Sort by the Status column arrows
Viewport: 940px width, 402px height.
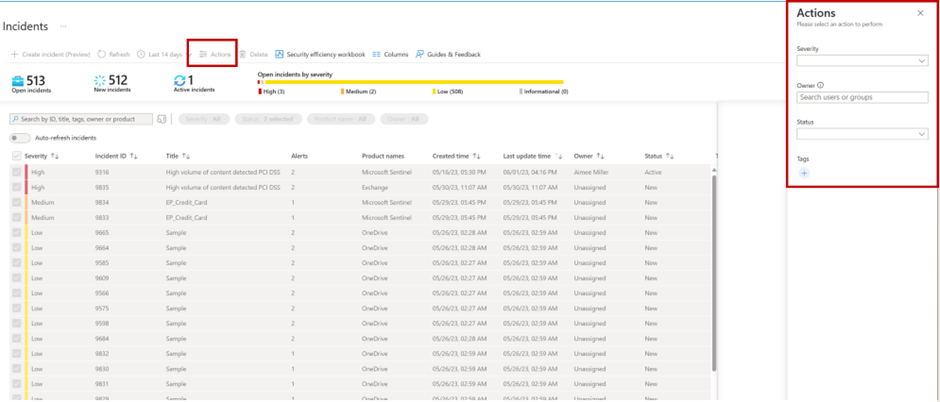[x=670, y=156]
